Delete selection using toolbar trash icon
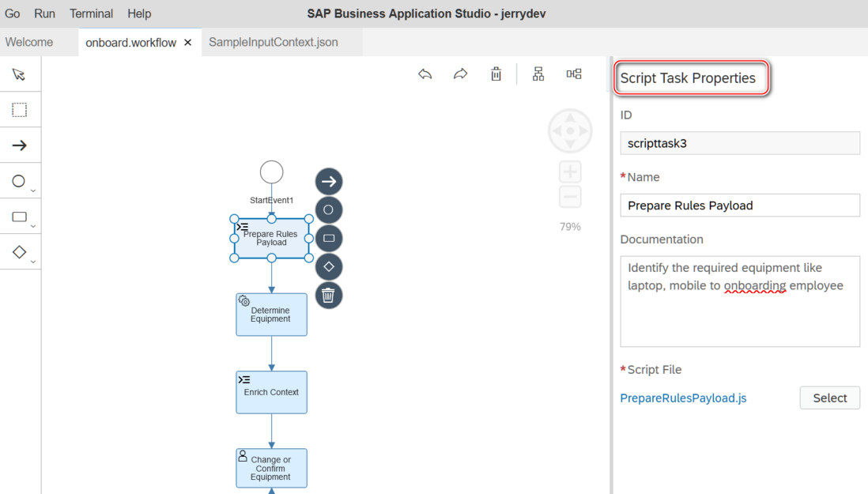Screen dimensions: 868x494 pos(496,74)
